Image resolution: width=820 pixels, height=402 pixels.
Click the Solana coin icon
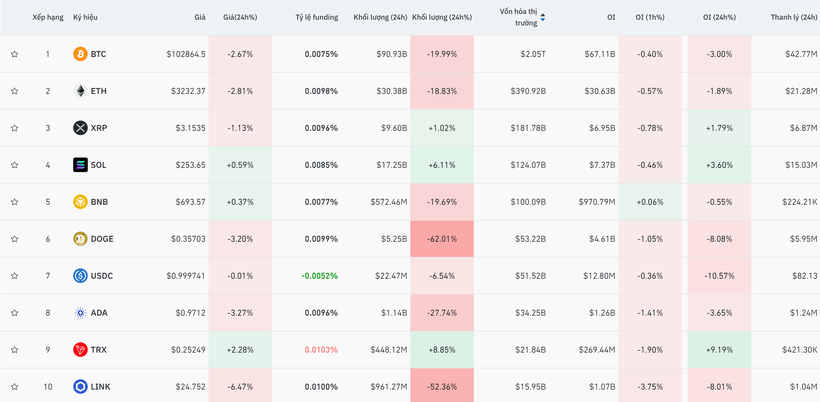click(x=80, y=165)
